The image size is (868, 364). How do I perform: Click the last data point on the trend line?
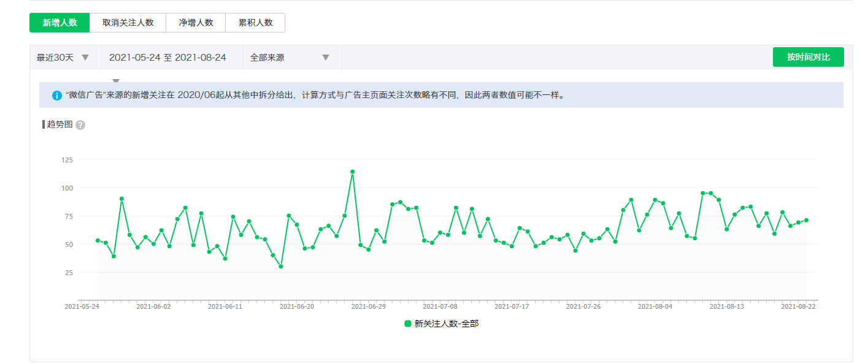coord(806,221)
